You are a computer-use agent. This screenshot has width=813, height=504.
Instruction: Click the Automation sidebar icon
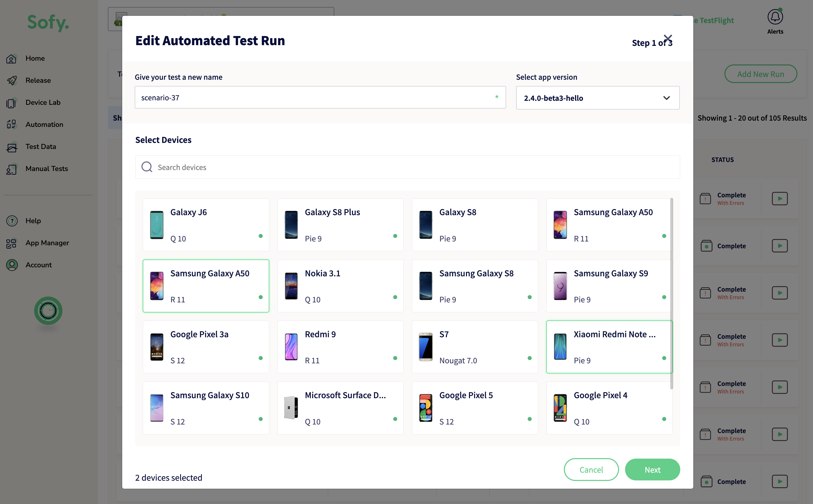pos(11,125)
